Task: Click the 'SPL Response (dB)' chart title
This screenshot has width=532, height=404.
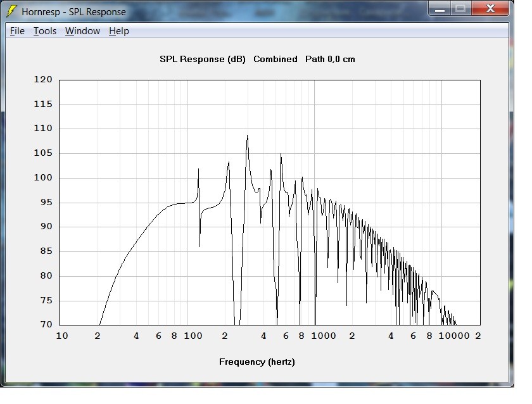Action: [x=203, y=59]
